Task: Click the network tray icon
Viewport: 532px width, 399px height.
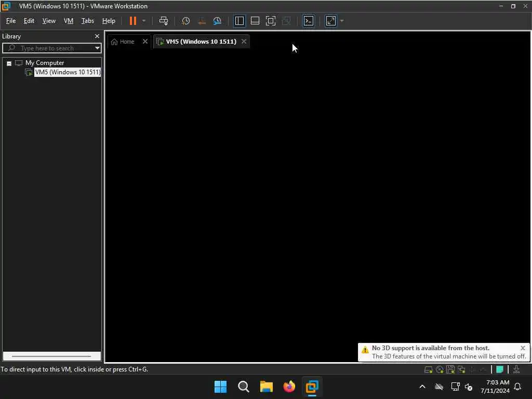Action: click(x=455, y=387)
